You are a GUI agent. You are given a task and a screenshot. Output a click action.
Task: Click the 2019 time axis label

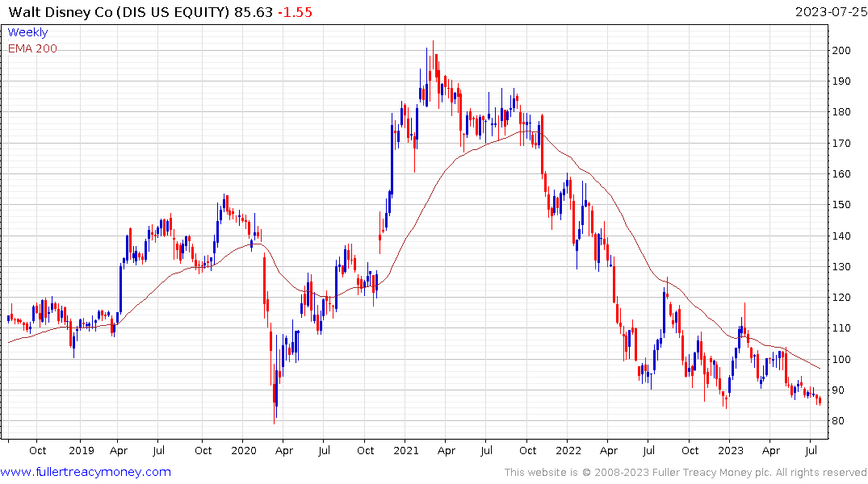(82, 451)
